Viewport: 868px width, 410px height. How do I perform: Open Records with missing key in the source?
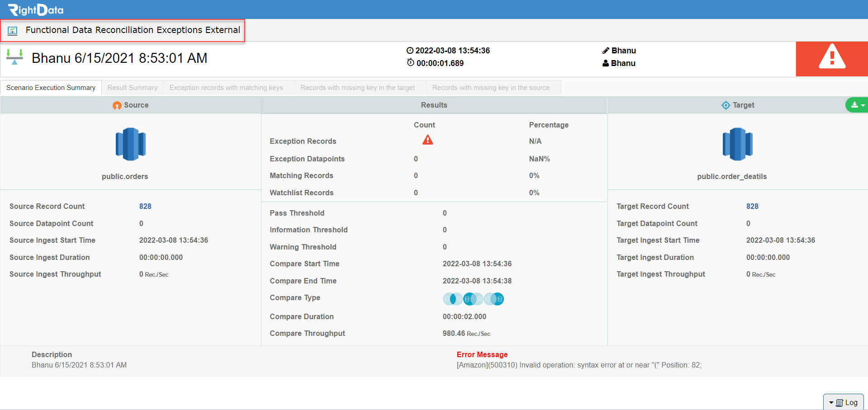click(491, 88)
